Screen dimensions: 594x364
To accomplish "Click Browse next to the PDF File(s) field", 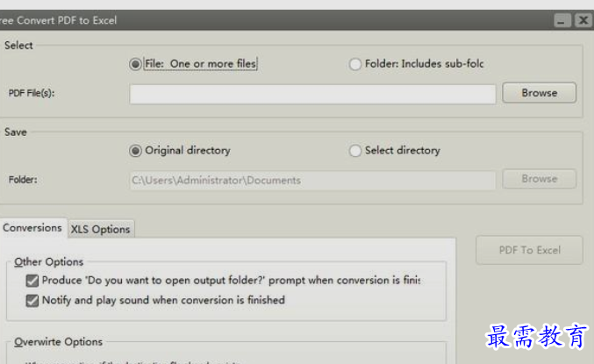I will point(539,93).
